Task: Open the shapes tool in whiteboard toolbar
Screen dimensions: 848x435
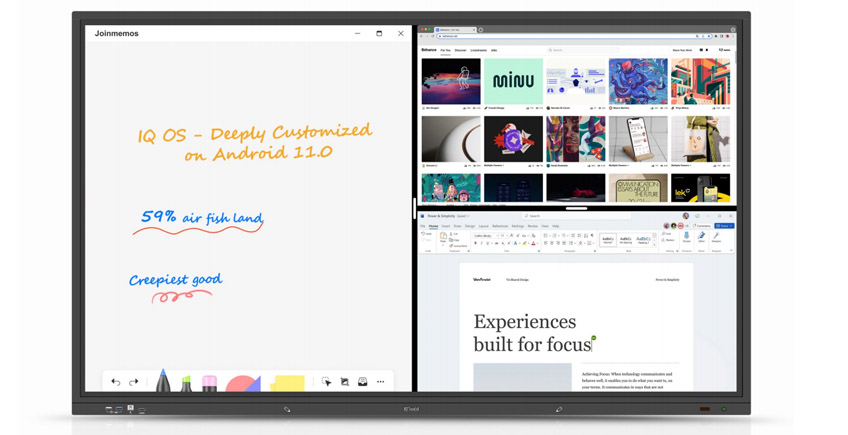Action: (x=242, y=384)
